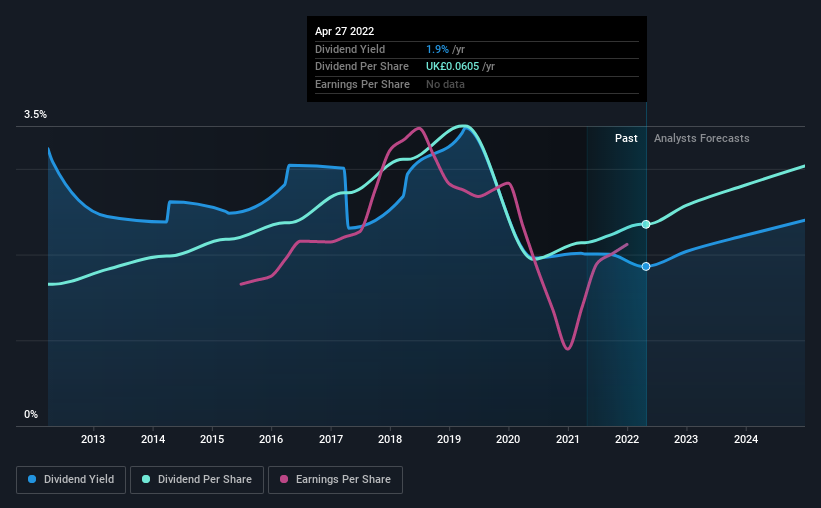The image size is (821, 508).
Task: Click the 2022 x-axis label
Action: pos(627,439)
